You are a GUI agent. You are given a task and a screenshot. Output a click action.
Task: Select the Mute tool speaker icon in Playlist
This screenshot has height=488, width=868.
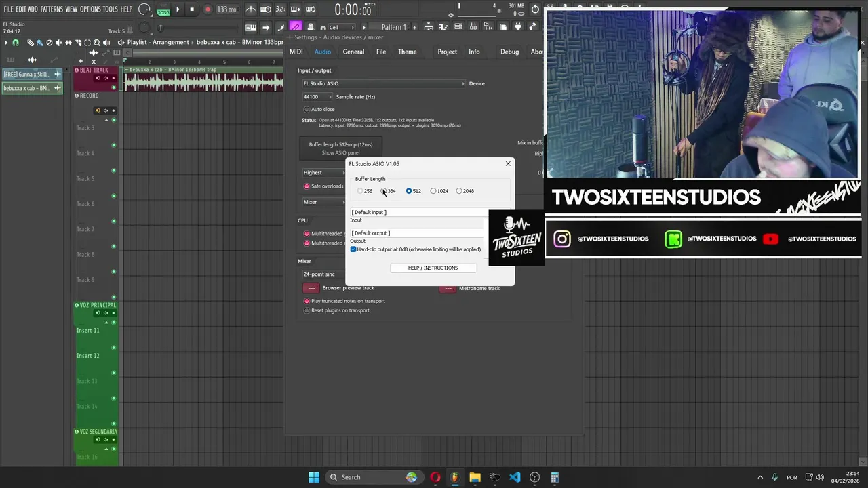click(58, 43)
